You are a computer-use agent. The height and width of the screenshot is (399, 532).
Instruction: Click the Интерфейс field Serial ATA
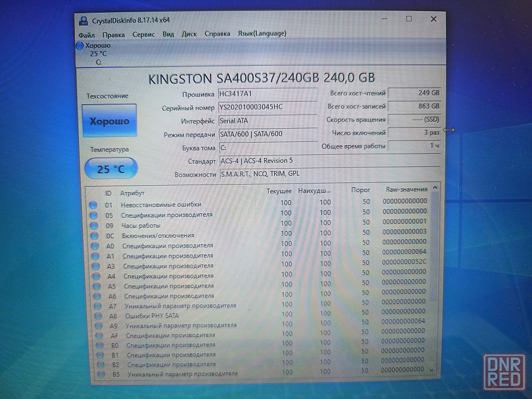click(268, 121)
